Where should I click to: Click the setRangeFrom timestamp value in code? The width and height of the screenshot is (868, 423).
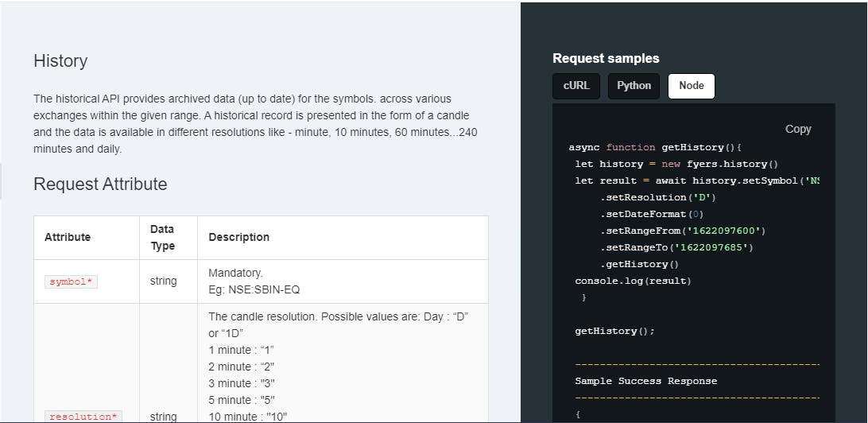coord(727,231)
